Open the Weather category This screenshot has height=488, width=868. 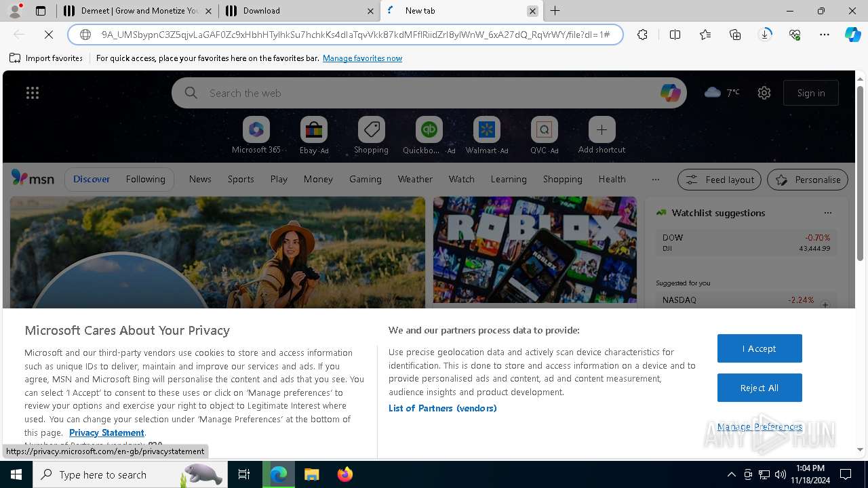point(415,179)
